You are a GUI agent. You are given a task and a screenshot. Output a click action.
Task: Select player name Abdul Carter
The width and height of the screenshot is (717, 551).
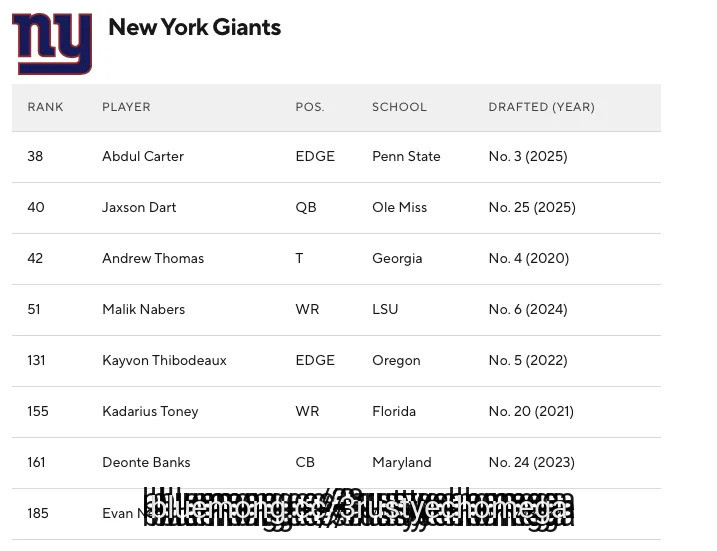143,156
